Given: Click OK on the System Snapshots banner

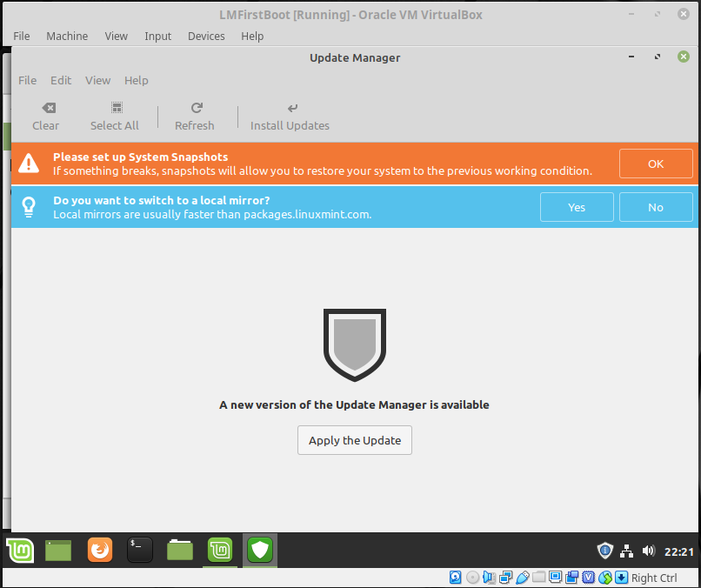Looking at the screenshot, I should tap(656, 164).
